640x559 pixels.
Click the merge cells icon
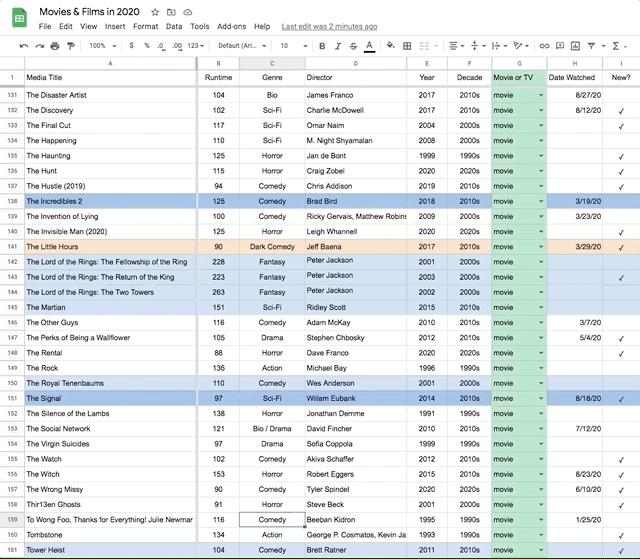[424, 46]
